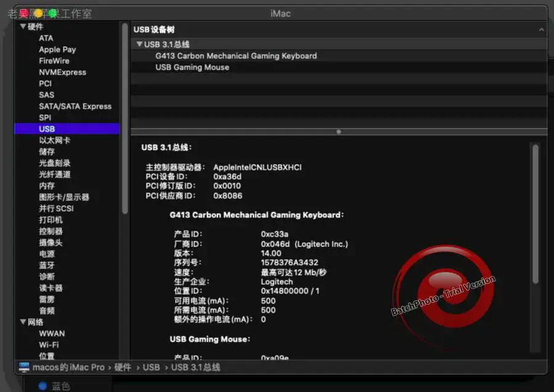Collapse the 网络 network section
This screenshot has width=554, height=392.
pos(23,322)
